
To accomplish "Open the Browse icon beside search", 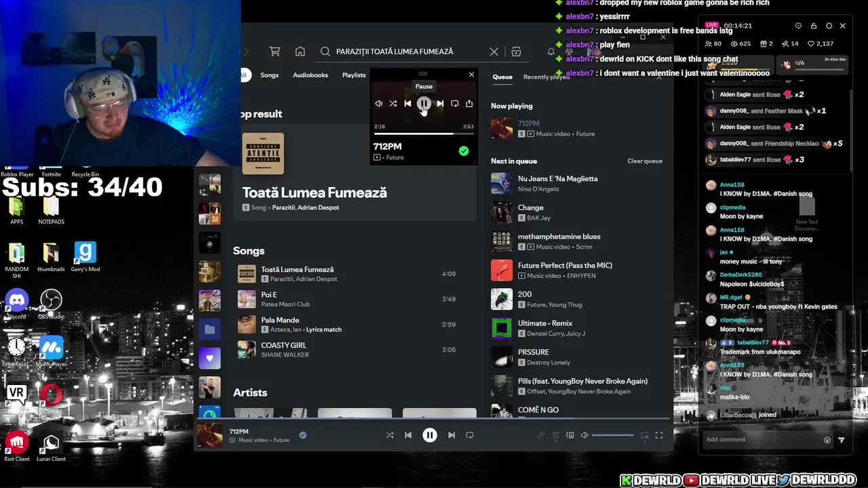I will [x=516, y=52].
